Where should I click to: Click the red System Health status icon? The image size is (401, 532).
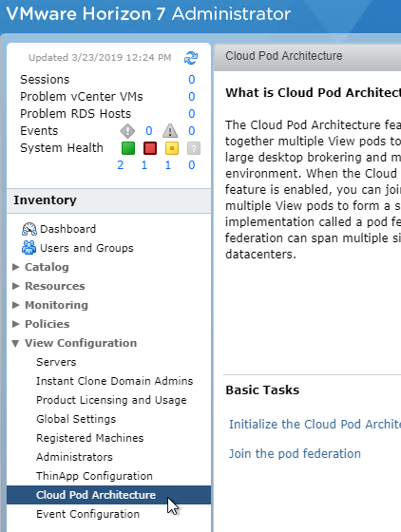[150, 148]
